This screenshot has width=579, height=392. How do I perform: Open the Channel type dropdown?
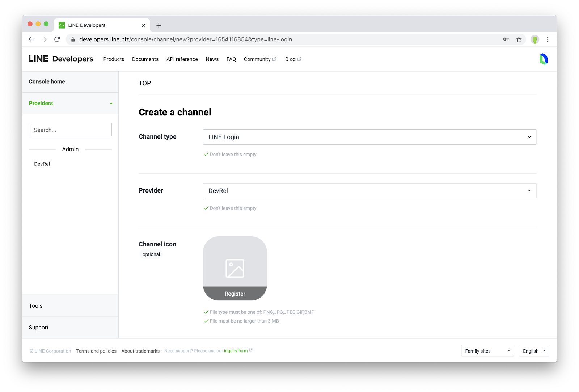click(369, 137)
